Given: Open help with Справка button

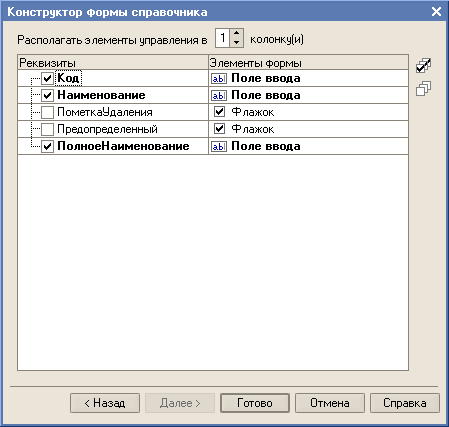Looking at the screenshot, I should coord(405,403).
